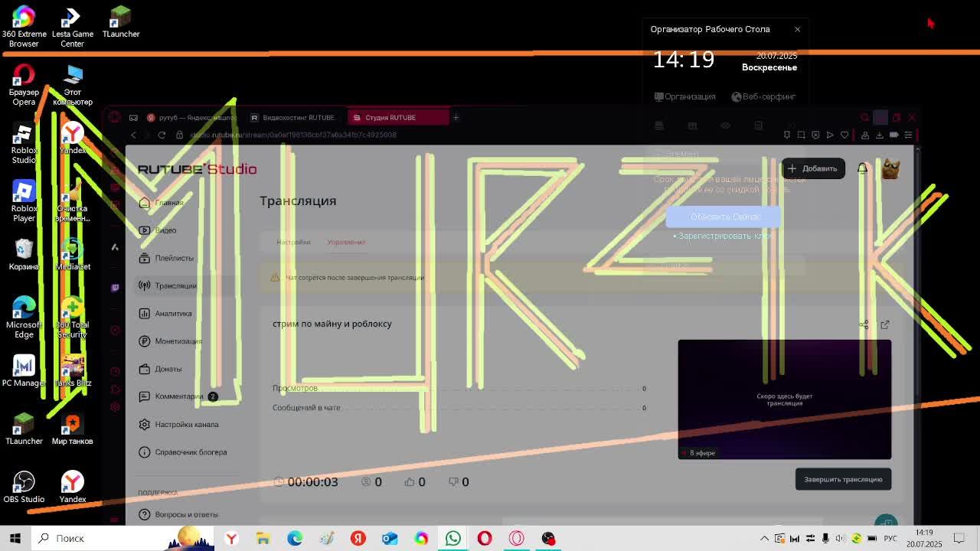Click stream title стрим по майну и роблоксу
Screen dimensions: 980x551
click(x=332, y=324)
